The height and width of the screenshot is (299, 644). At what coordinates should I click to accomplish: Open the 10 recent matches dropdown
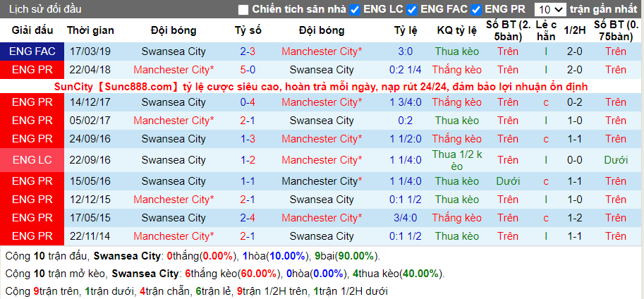[x=550, y=9]
